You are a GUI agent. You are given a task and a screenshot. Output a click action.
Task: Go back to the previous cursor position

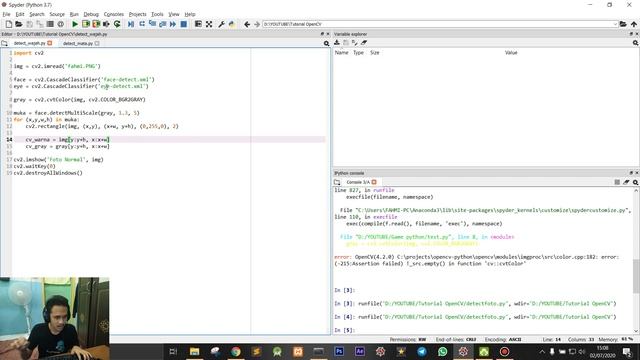point(247,24)
